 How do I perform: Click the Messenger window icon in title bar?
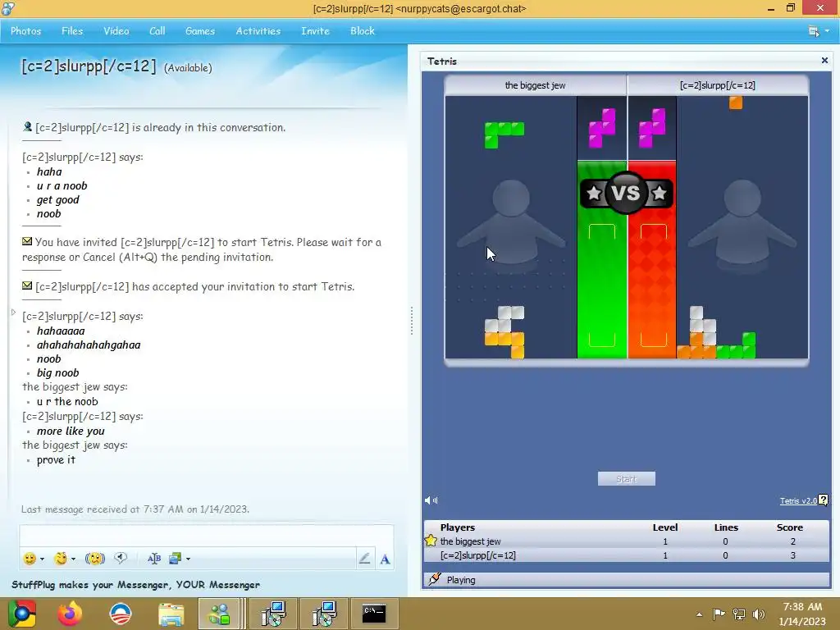click(8, 8)
